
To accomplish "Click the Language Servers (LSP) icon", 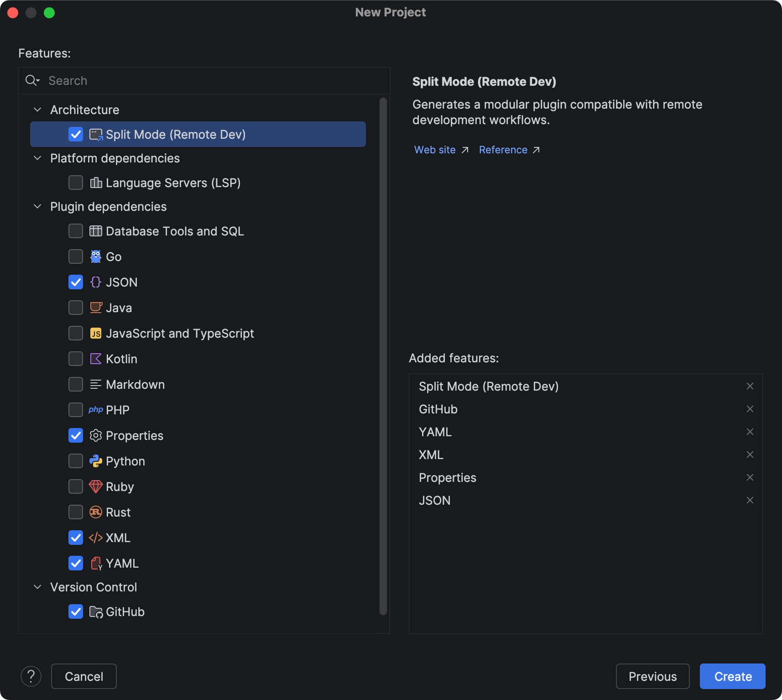I will 96,183.
